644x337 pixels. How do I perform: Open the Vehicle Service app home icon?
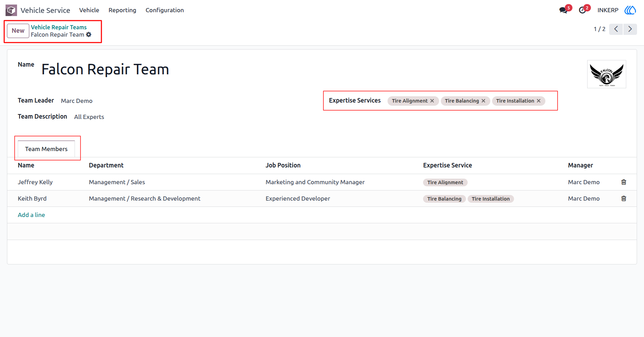[11, 10]
